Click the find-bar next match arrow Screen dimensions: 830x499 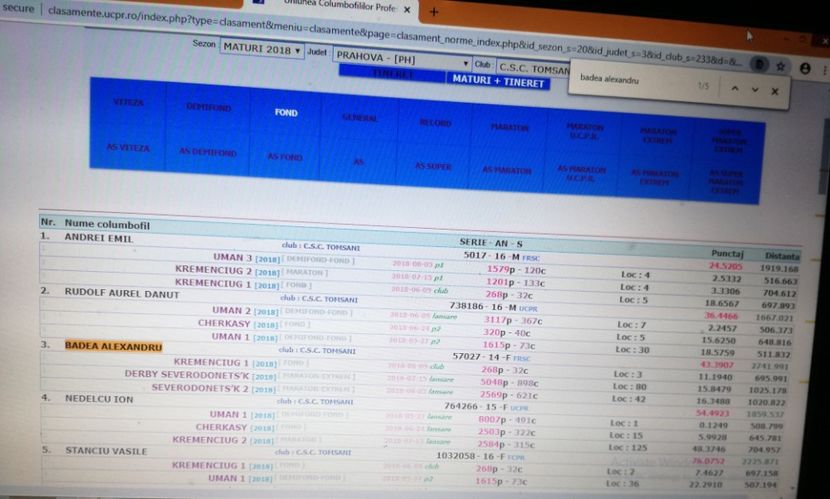coord(754,90)
